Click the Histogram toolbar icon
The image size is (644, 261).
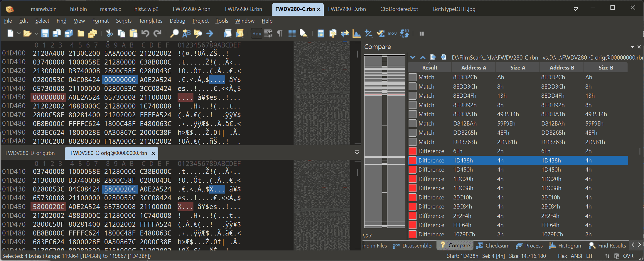(357, 33)
